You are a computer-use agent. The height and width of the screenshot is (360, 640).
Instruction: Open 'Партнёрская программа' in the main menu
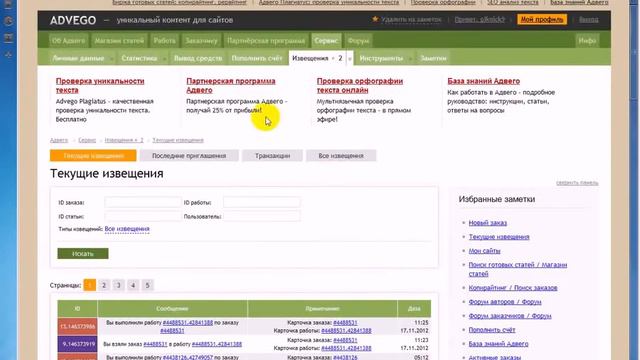[266, 41]
